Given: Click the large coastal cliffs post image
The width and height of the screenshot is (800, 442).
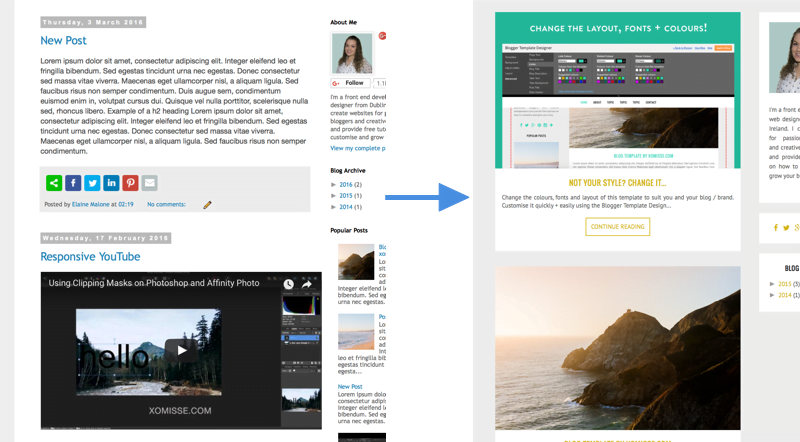Looking at the screenshot, I should click(617, 348).
